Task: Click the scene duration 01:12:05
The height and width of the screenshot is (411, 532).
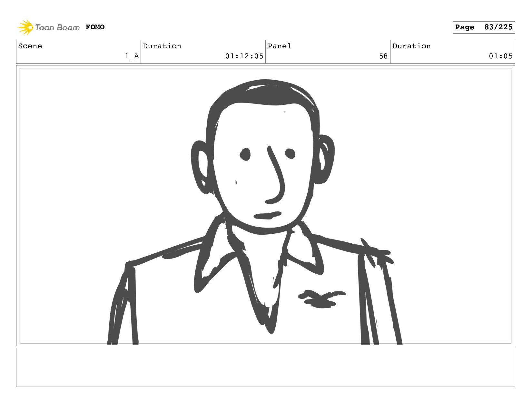Action: (244, 56)
